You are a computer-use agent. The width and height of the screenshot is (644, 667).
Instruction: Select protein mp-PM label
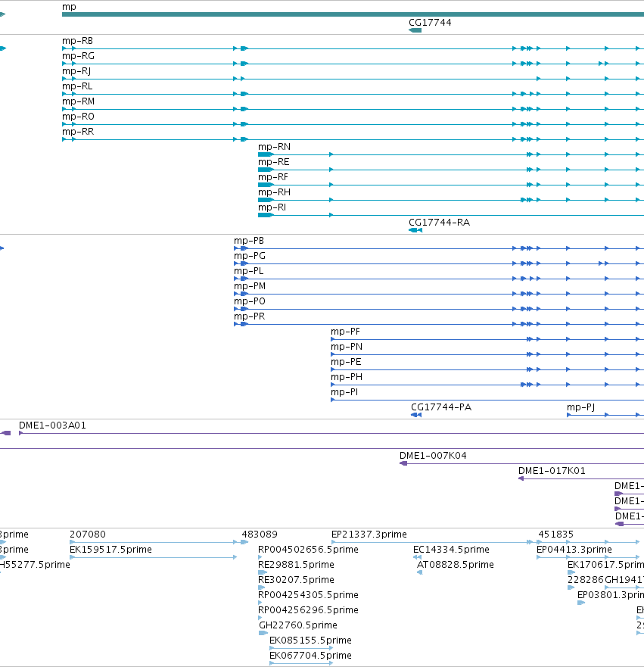(250, 286)
